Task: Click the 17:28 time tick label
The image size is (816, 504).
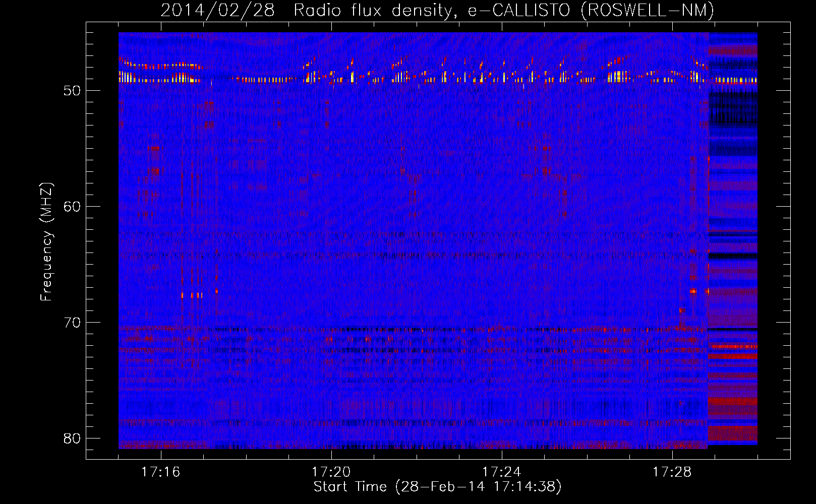Action: click(x=672, y=472)
